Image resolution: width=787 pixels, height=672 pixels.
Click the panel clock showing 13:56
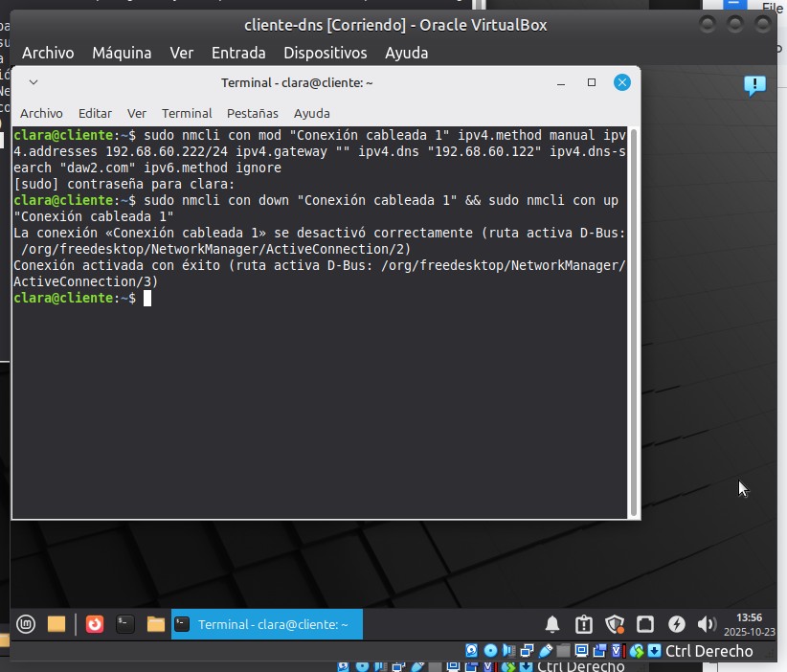(751, 624)
